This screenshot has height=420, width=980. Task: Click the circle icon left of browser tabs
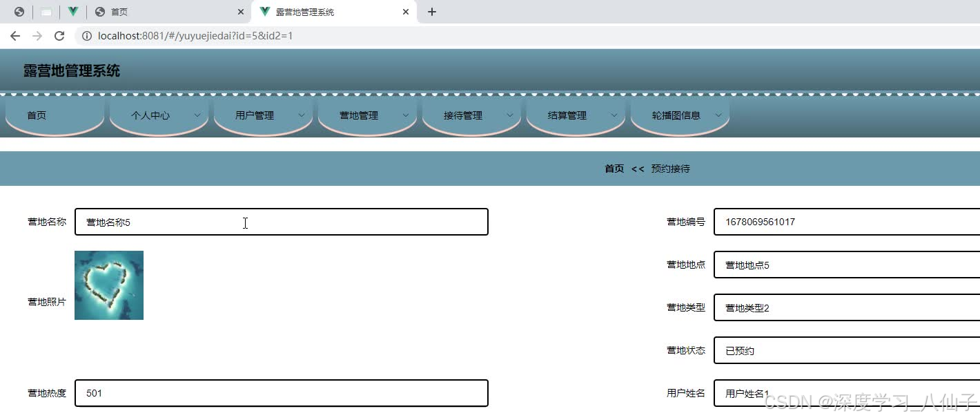tap(19, 11)
